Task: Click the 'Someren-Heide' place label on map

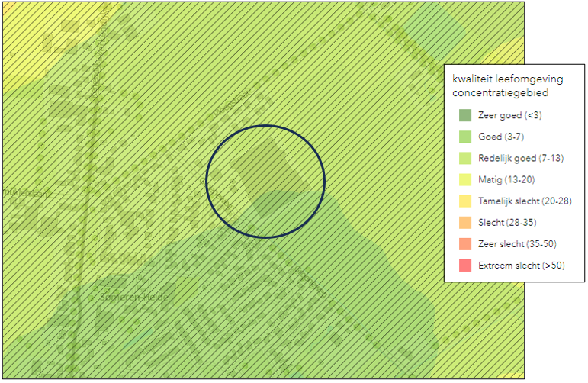Action: [127, 295]
